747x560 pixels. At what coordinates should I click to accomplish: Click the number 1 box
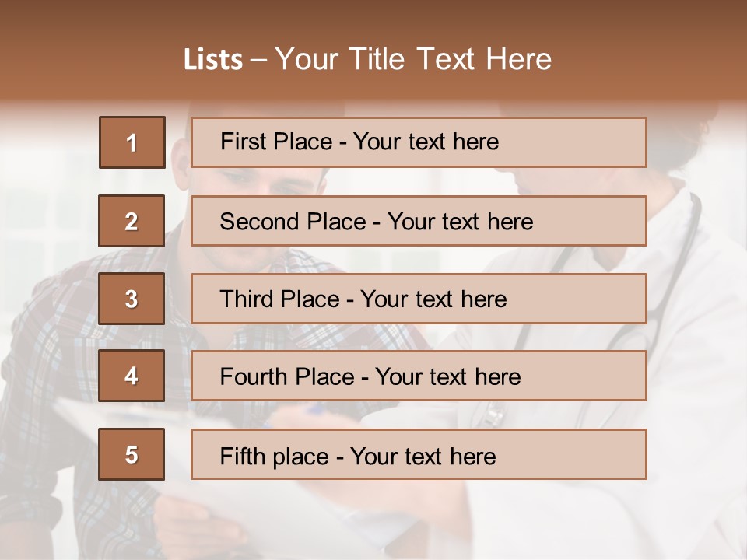(x=132, y=142)
